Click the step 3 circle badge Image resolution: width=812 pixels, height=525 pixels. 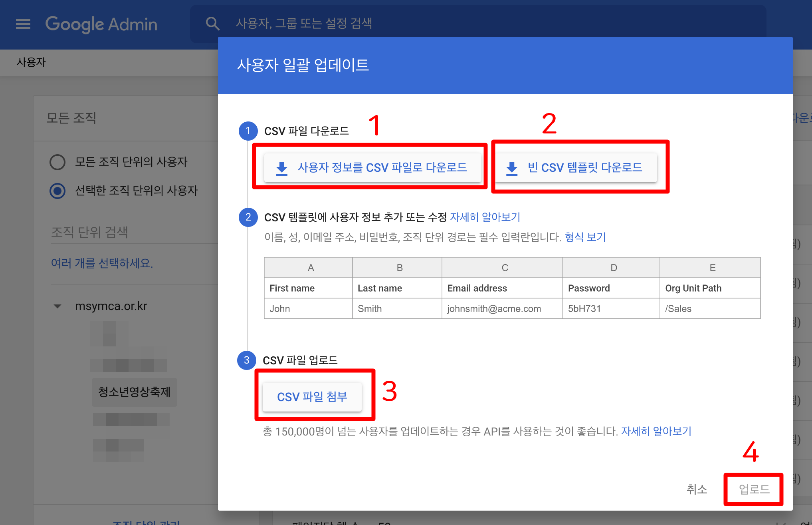pyautogui.click(x=247, y=360)
